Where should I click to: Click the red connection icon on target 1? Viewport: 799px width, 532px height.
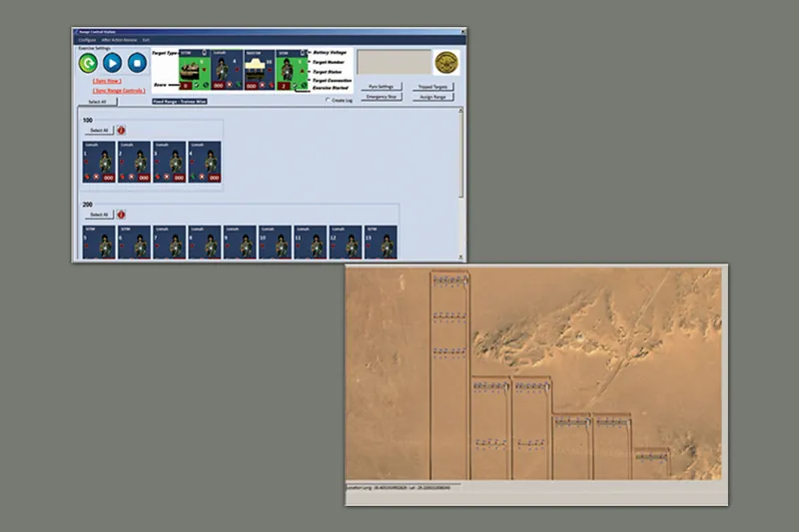click(x=87, y=177)
